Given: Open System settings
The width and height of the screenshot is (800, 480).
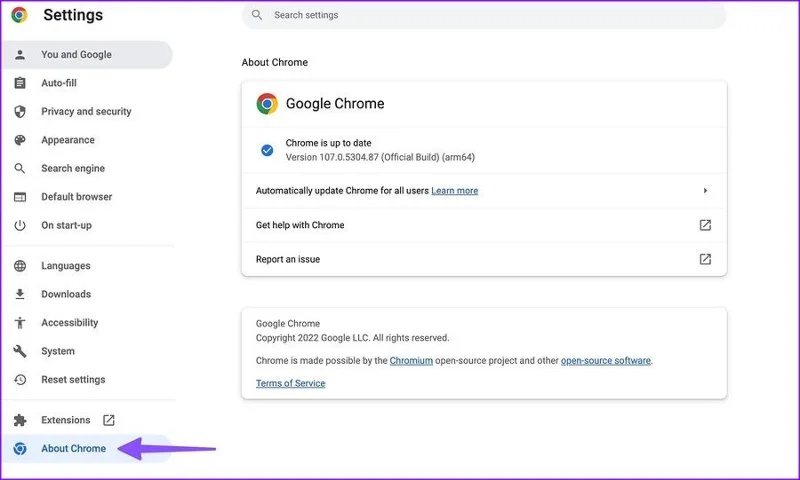Looking at the screenshot, I should [x=87, y=351].
